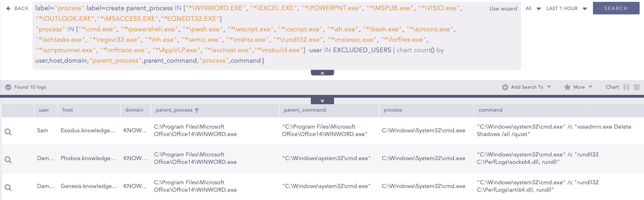Expand the results panel chevron
The image size is (644, 200).
pyautogui.click(x=322, y=101)
